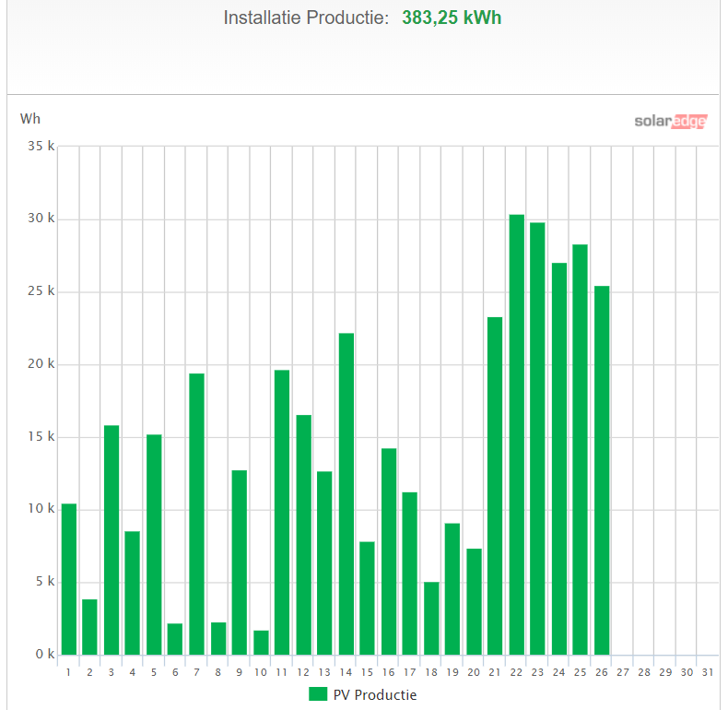The width and height of the screenshot is (728, 710).
Task: Click the bar for day 7
Action: [196, 514]
